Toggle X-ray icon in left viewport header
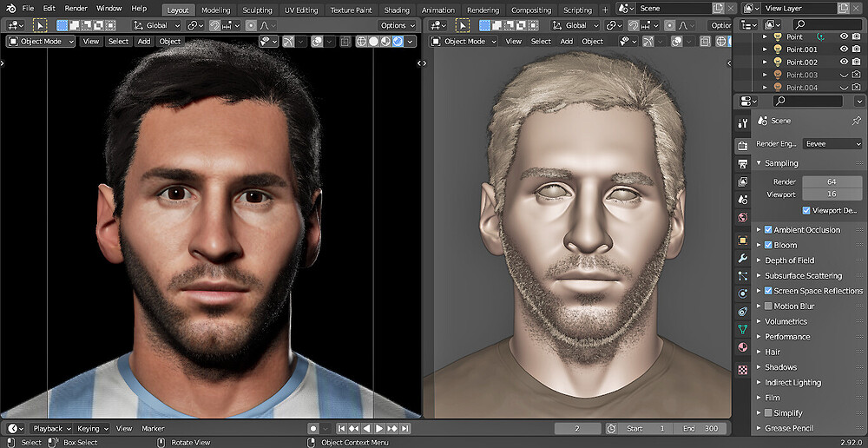The width and height of the screenshot is (868, 448). [x=345, y=42]
